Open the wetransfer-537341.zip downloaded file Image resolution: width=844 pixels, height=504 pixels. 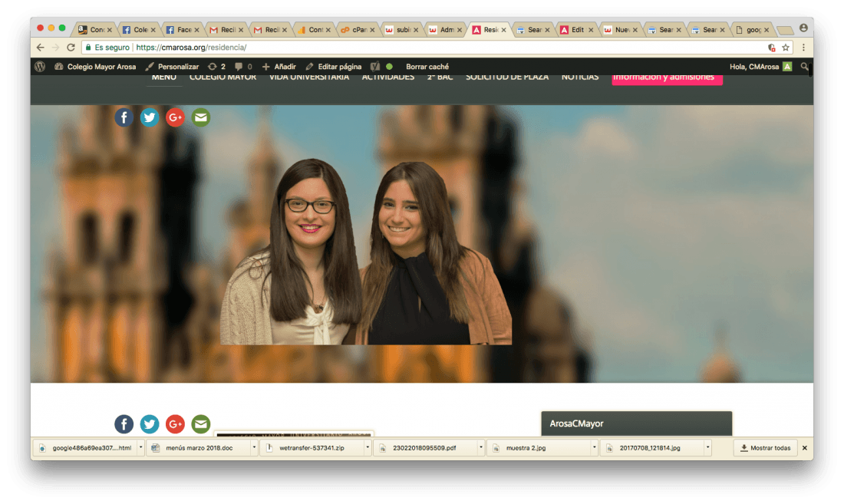click(x=312, y=447)
